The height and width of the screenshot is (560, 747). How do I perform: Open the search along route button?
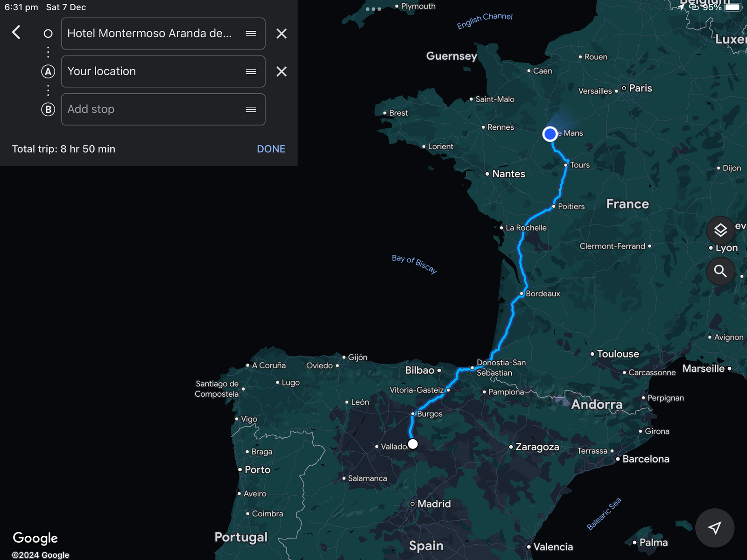pos(720,271)
